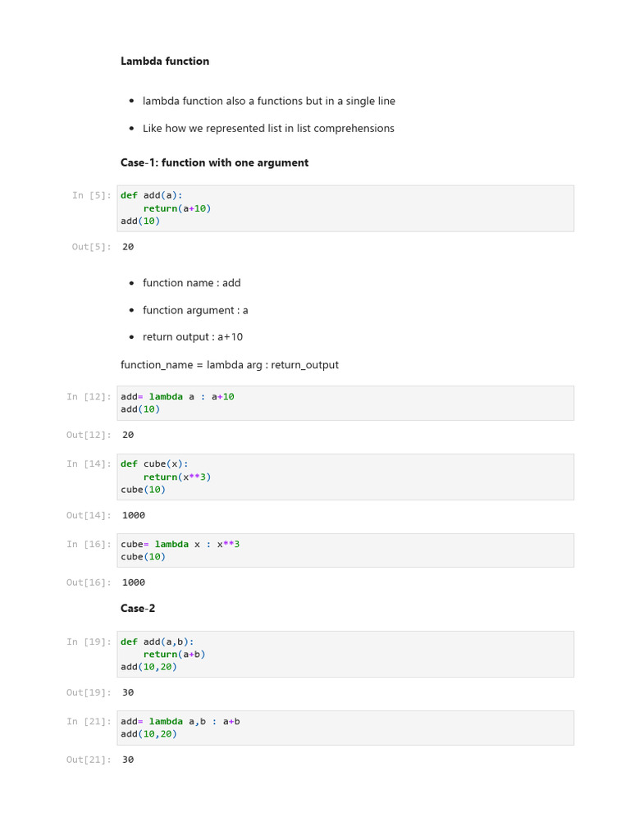Focus the In [5] def add(a) code cell
Screen dimensions: 630x840
click(x=345, y=208)
